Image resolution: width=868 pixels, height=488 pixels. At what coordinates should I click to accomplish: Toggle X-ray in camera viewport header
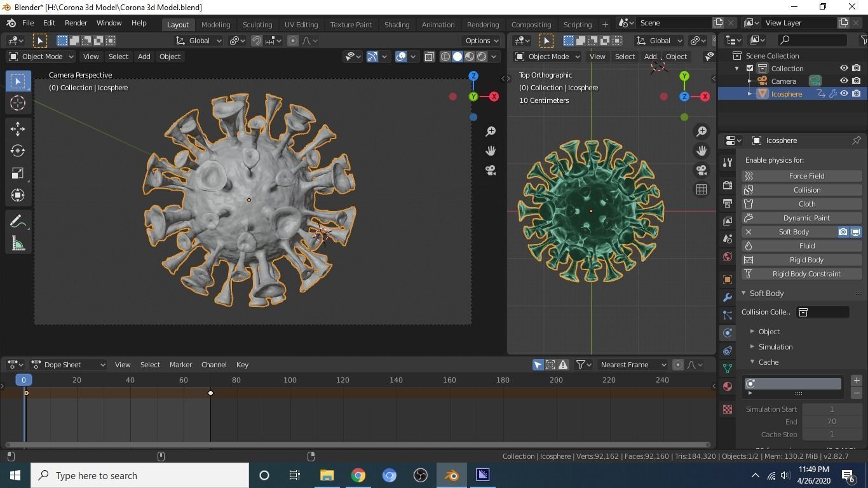[430, 57]
